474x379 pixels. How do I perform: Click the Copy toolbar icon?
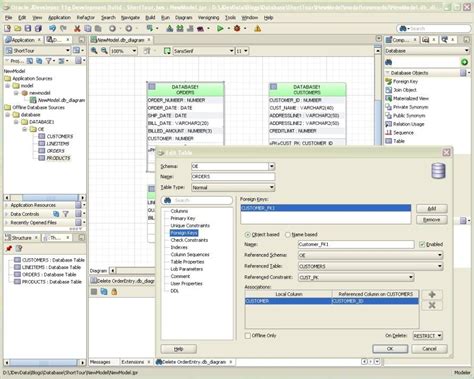coord(88,29)
